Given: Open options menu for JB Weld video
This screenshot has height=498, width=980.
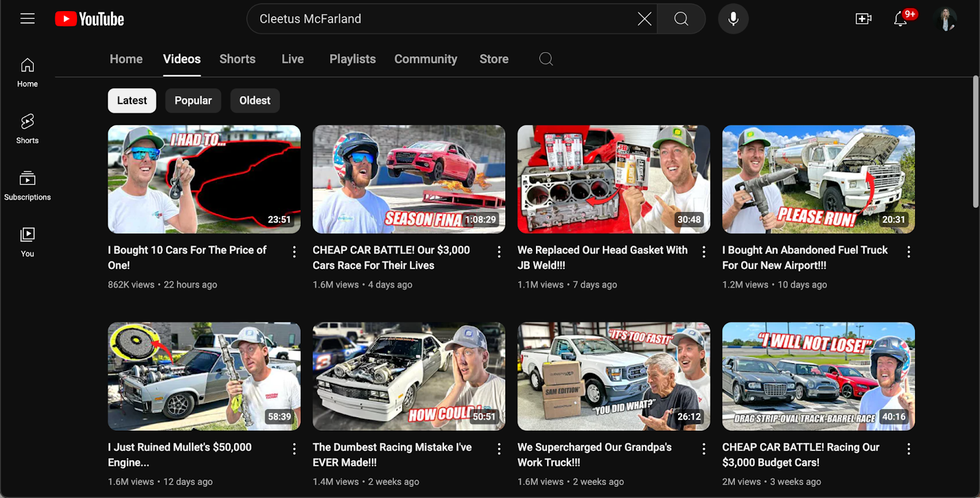Looking at the screenshot, I should (x=704, y=252).
